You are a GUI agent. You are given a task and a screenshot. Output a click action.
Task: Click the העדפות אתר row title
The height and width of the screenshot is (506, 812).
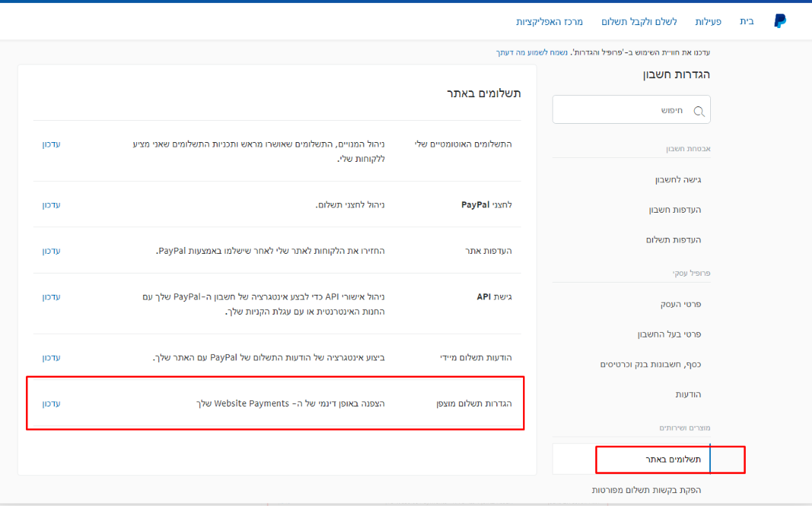488,251
